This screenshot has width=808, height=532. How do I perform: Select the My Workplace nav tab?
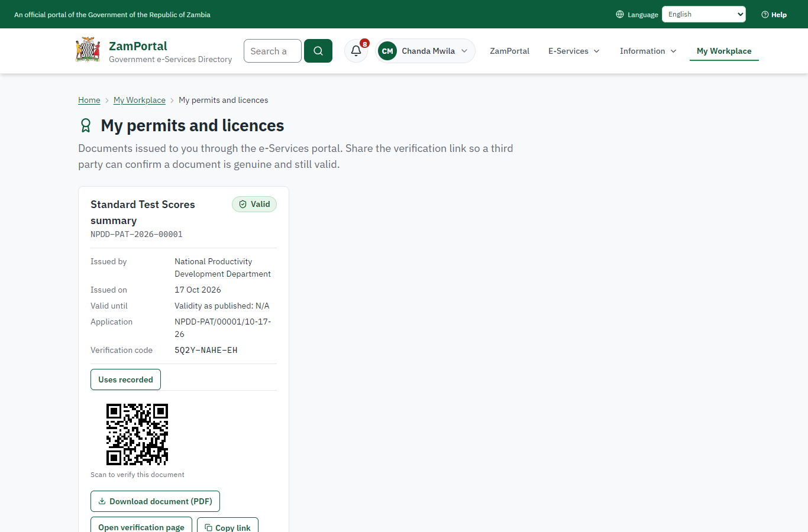[724, 51]
